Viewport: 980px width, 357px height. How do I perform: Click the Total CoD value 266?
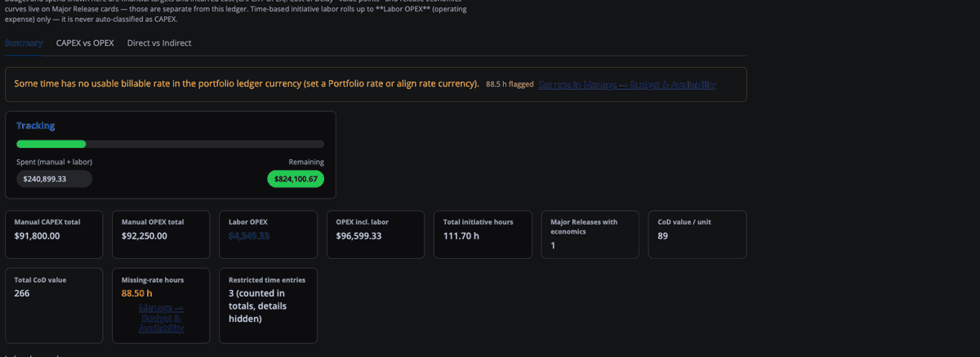(x=22, y=293)
